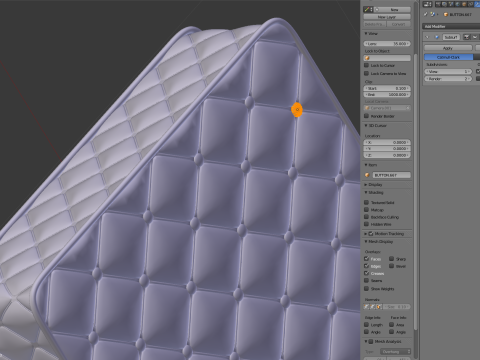This screenshot has height=360, width=480.
Task: Adjust the Clip End value field
Action: click(x=387, y=95)
